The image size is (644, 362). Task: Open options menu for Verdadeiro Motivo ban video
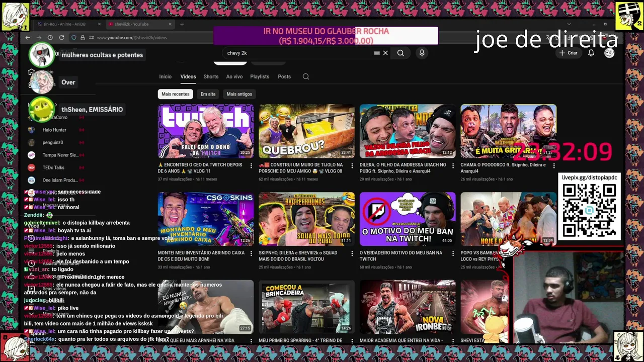pyautogui.click(x=453, y=253)
